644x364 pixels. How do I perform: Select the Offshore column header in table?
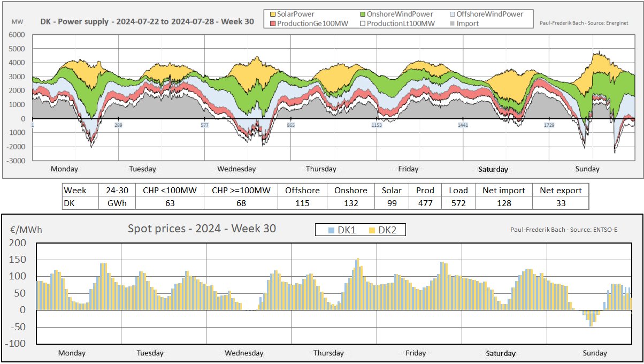tap(302, 190)
